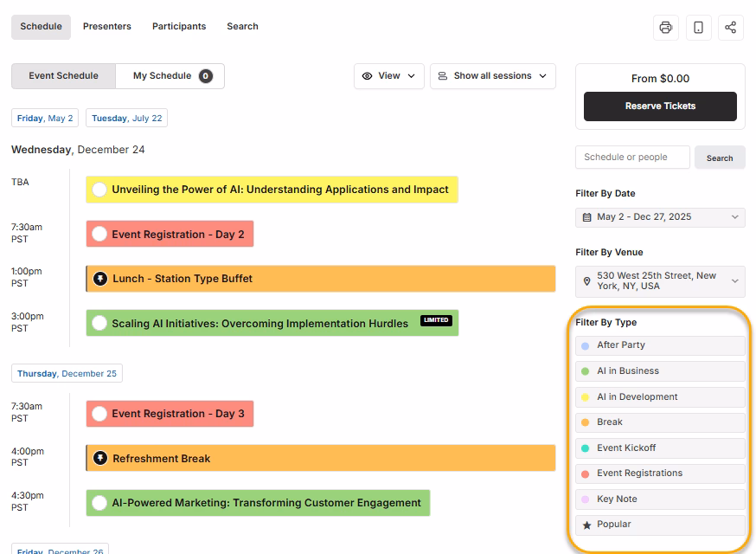Open the mobile view icon
The width and height of the screenshot is (756, 554).
(698, 28)
